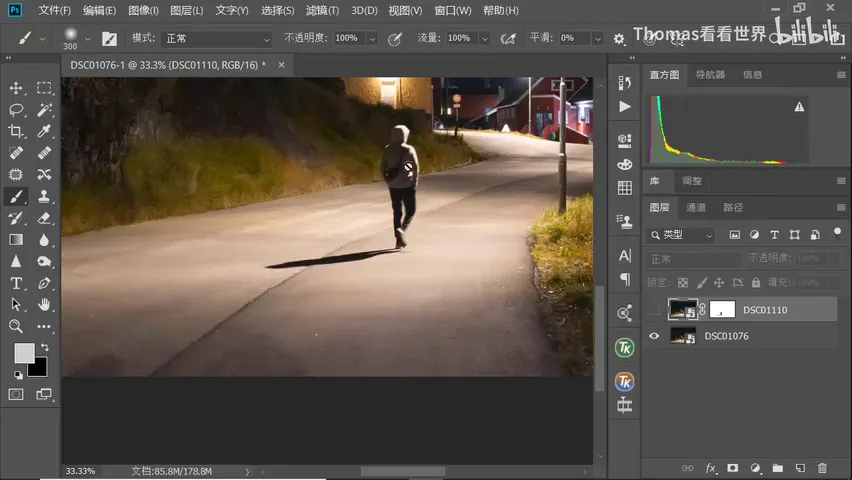This screenshot has width=852, height=480.
Task: Open the orange TK panel icon
Action: click(624, 382)
